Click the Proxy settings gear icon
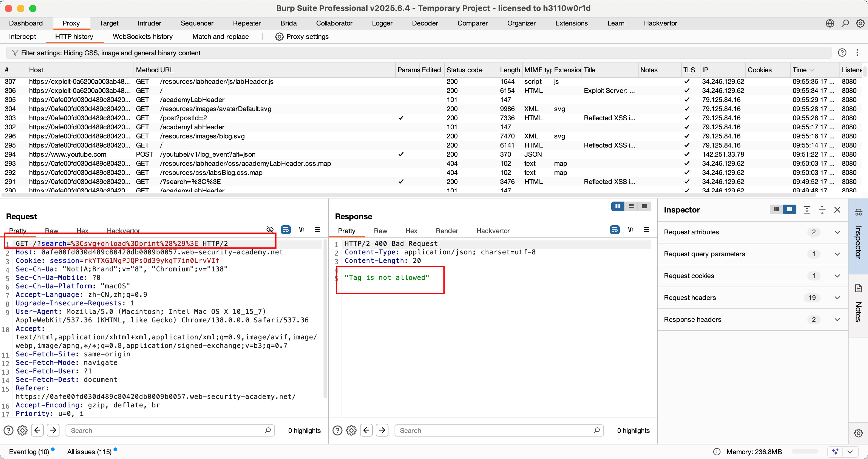The width and height of the screenshot is (868, 459). [279, 36]
